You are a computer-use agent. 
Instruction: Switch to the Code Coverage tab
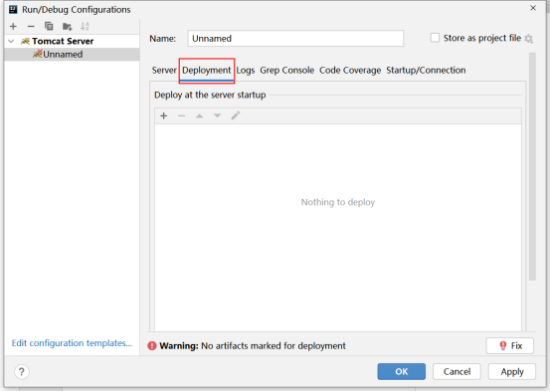350,71
